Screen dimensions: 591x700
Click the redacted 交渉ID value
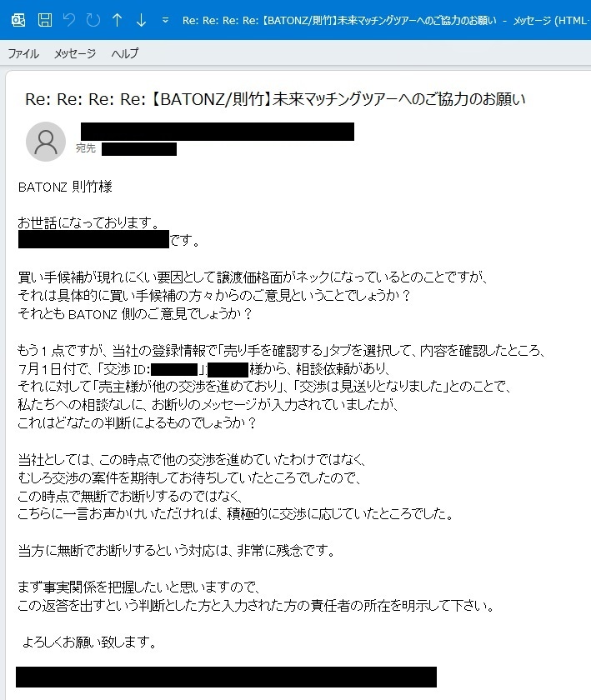(174, 369)
